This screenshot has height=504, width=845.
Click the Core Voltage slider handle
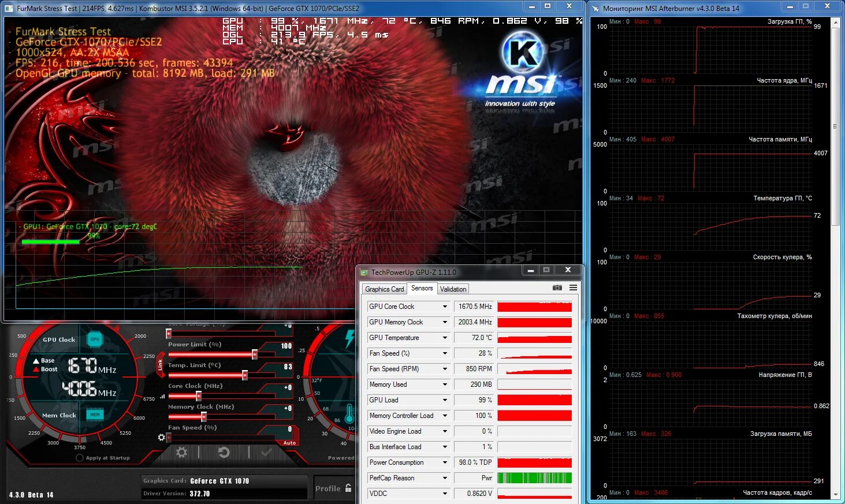[x=169, y=333]
